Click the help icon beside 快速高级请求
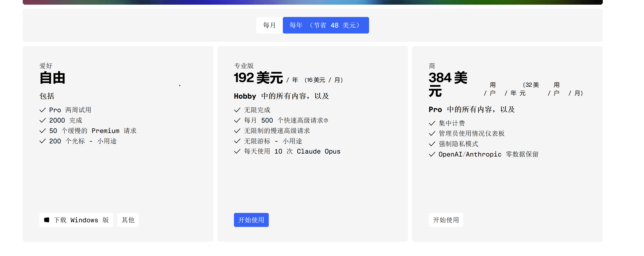 click(x=326, y=120)
